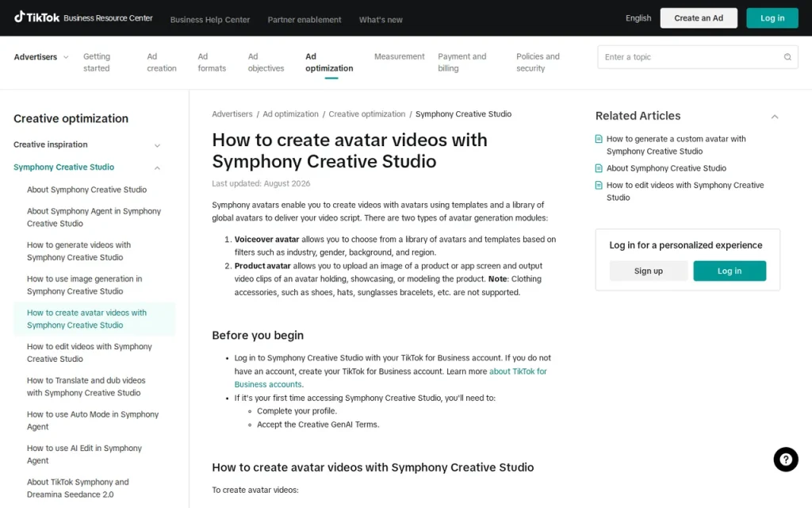Select the Ad optimization tab
This screenshot has height=508, width=812.
329,62
